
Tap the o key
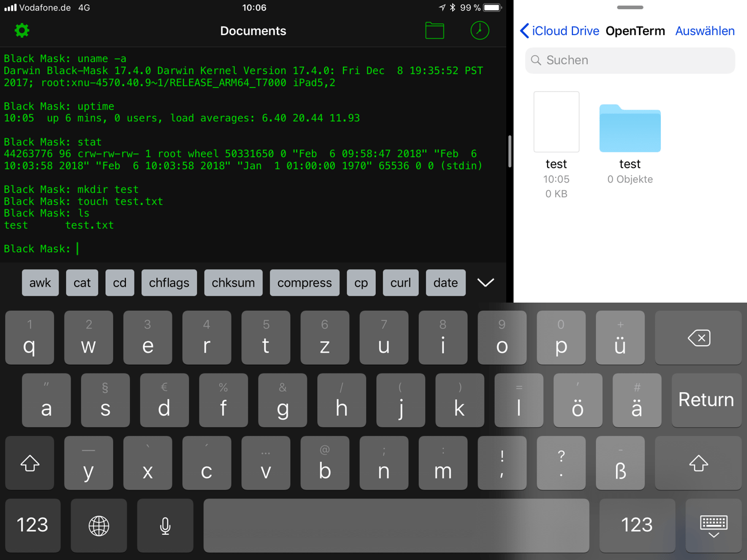(502, 338)
